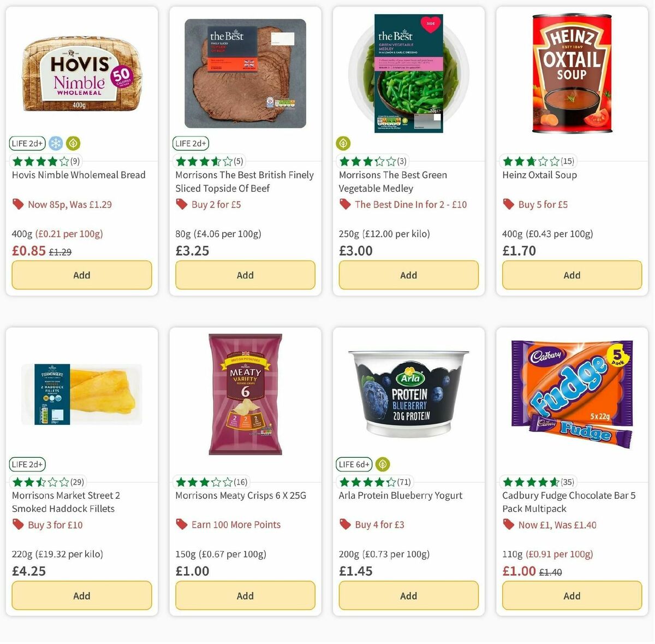Add Morrisons Meaty Crisps to basket
The height and width of the screenshot is (644, 655).
pyautogui.click(x=245, y=595)
